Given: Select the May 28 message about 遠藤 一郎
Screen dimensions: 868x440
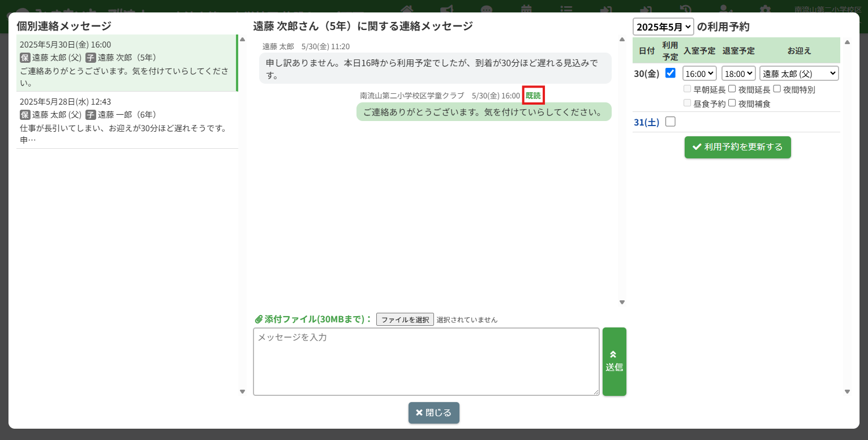Looking at the screenshot, I should 127,120.
